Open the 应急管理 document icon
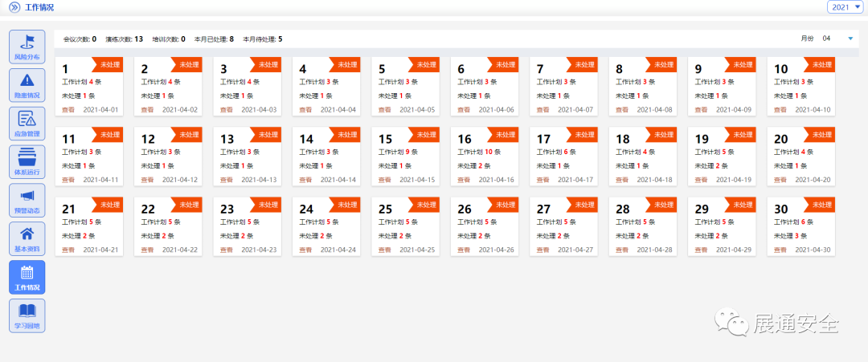This screenshot has height=362, width=868. click(27, 124)
